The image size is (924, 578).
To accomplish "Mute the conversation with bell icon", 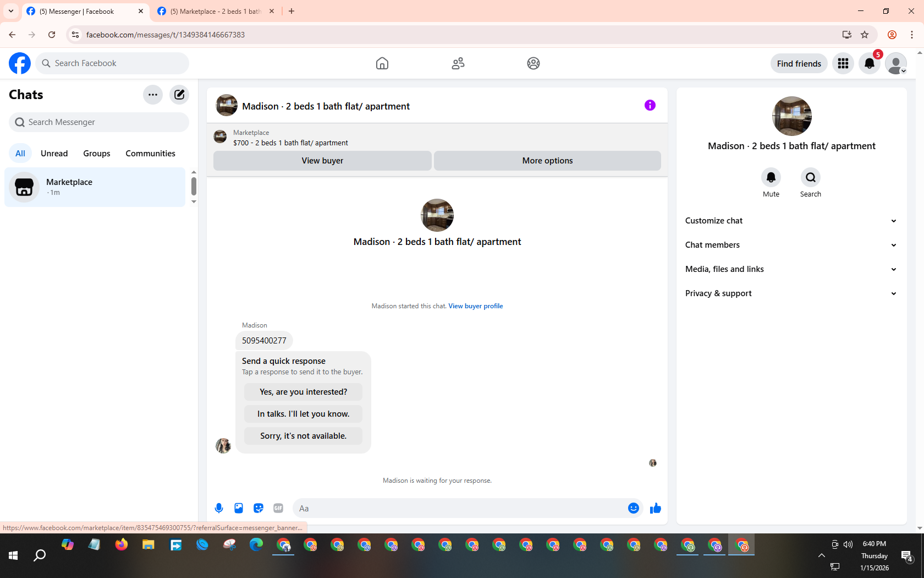I will coord(771,177).
